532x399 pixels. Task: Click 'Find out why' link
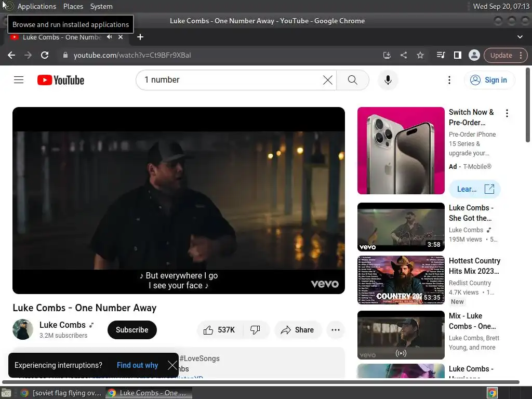[x=137, y=365]
